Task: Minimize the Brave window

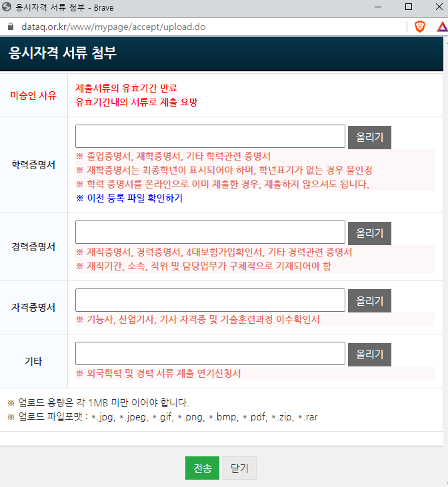Action: pos(378,7)
